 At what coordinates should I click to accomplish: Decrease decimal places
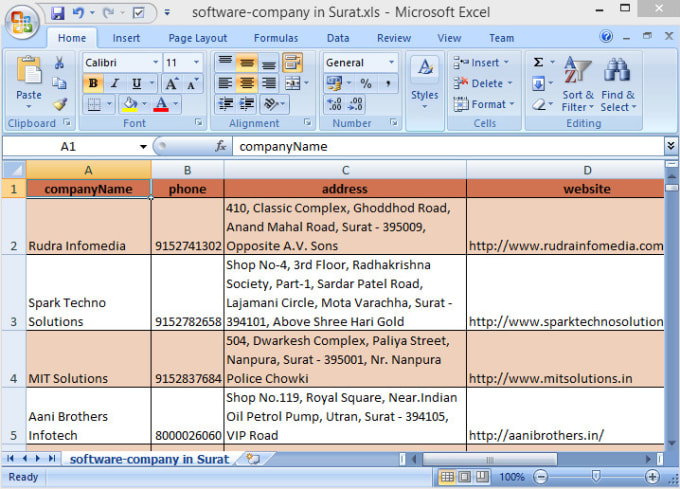[355, 104]
